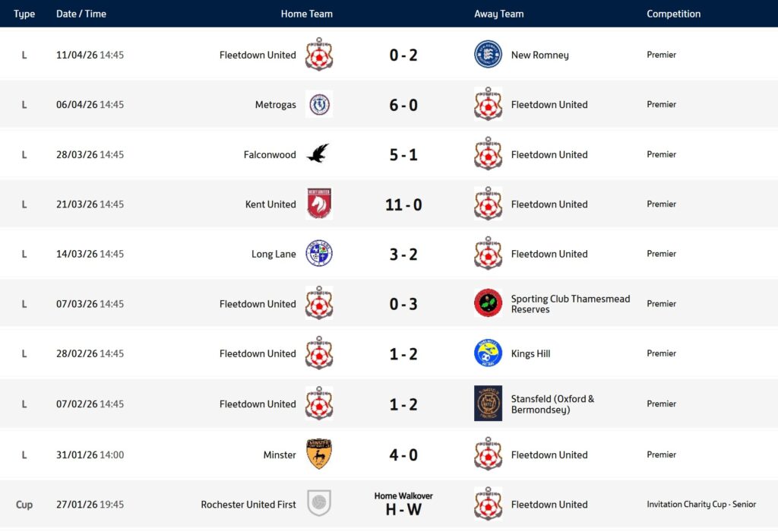This screenshot has width=778, height=532.
Task: Sort by the Date / Time column header
Action: pos(81,14)
